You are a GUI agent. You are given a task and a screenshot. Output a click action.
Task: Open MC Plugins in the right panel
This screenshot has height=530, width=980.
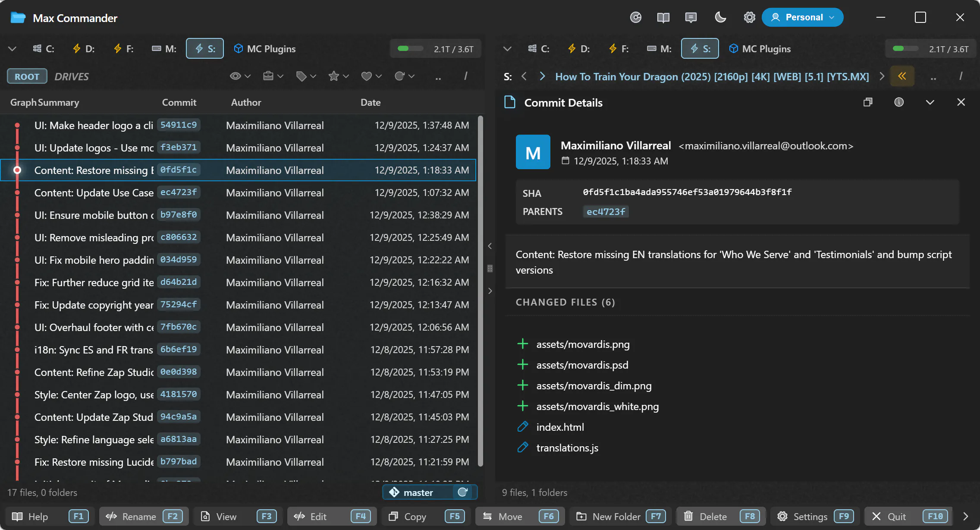(x=760, y=48)
